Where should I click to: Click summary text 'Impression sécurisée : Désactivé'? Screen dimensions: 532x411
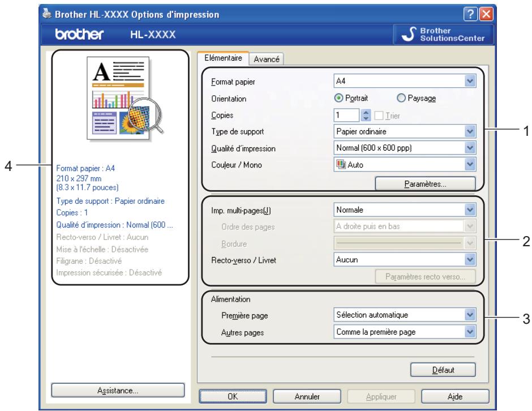109,272
